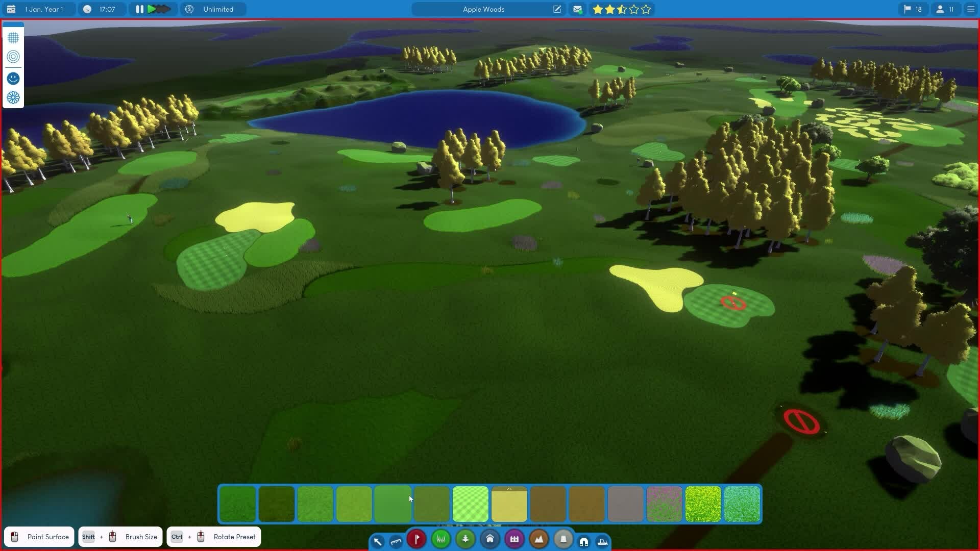Select the gray cart path surface swatch
Image resolution: width=980 pixels, height=551 pixels.
click(625, 504)
